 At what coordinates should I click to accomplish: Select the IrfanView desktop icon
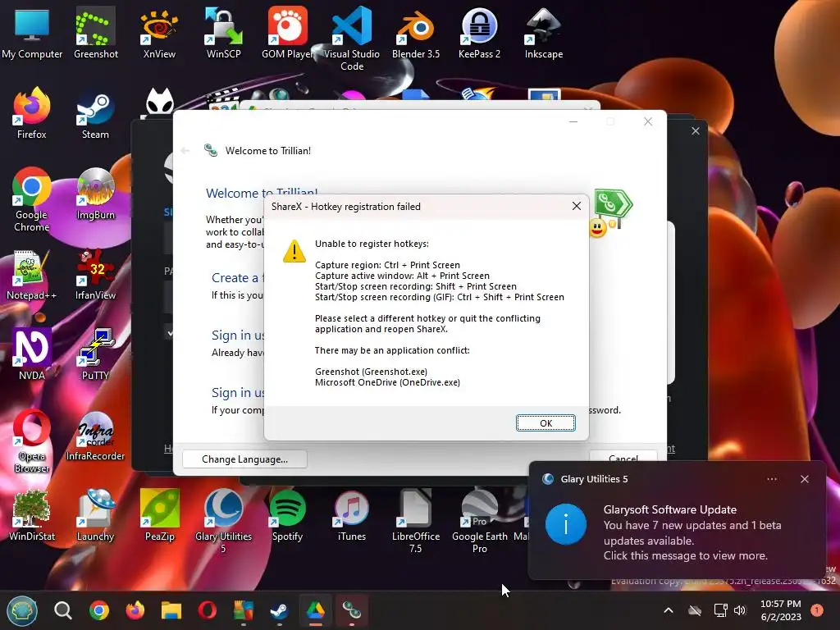pos(95,274)
